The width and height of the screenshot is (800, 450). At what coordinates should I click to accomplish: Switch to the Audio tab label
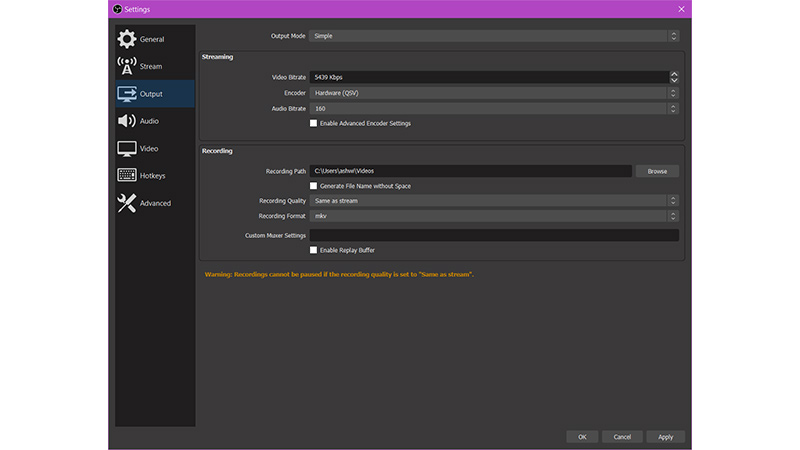[149, 121]
